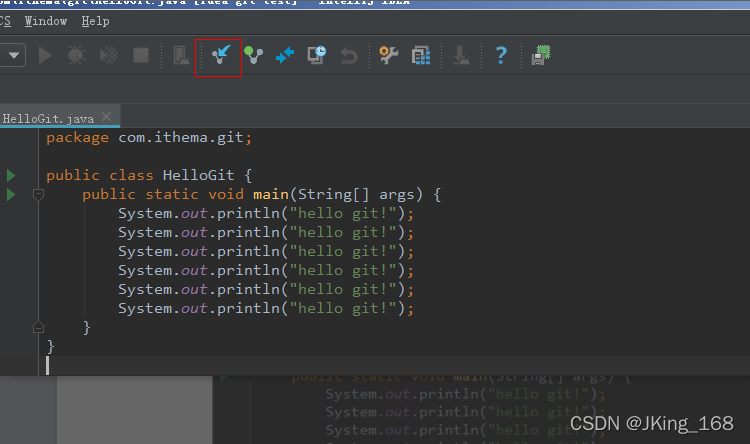The width and height of the screenshot is (750, 444).
Task: Click the device/AVD icon in the toolbar
Action: pos(181,56)
